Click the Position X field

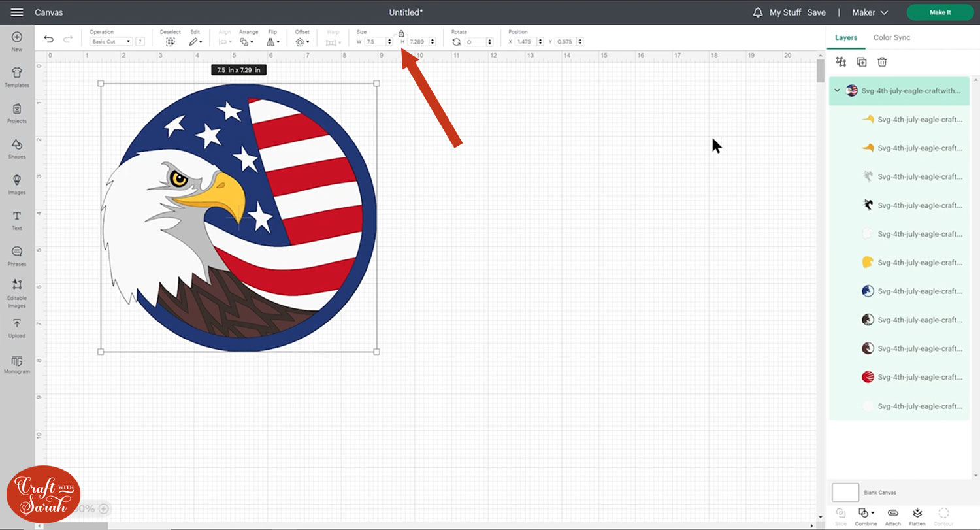click(525, 42)
